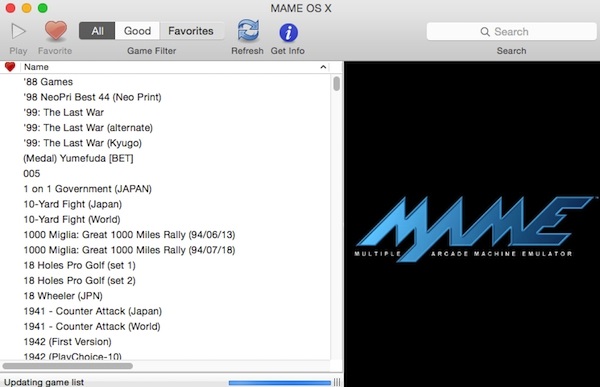Image resolution: width=600 pixels, height=387 pixels.
Task: Select 18 Holes Pro Golf (set 1)
Action: coord(80,266)
